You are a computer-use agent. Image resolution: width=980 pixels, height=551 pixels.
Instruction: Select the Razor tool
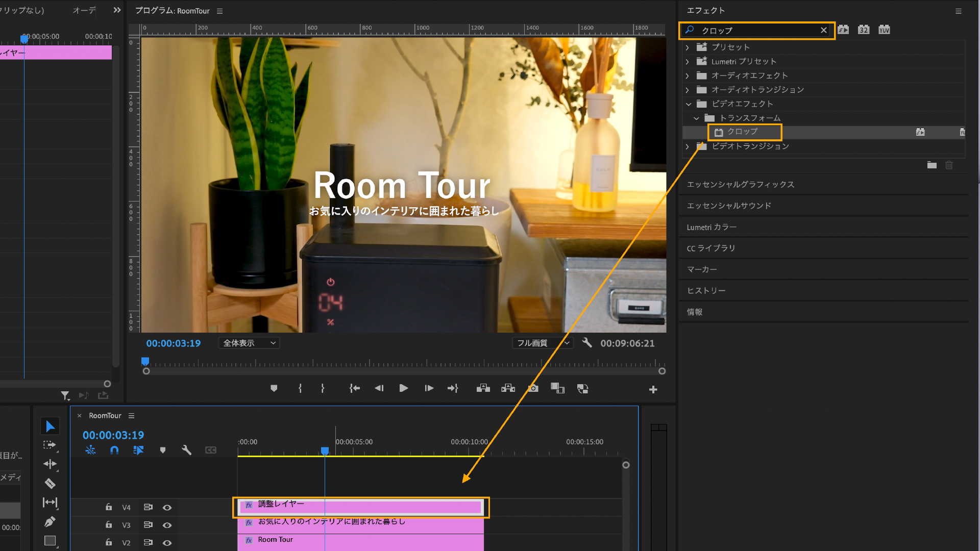point(50,483)
